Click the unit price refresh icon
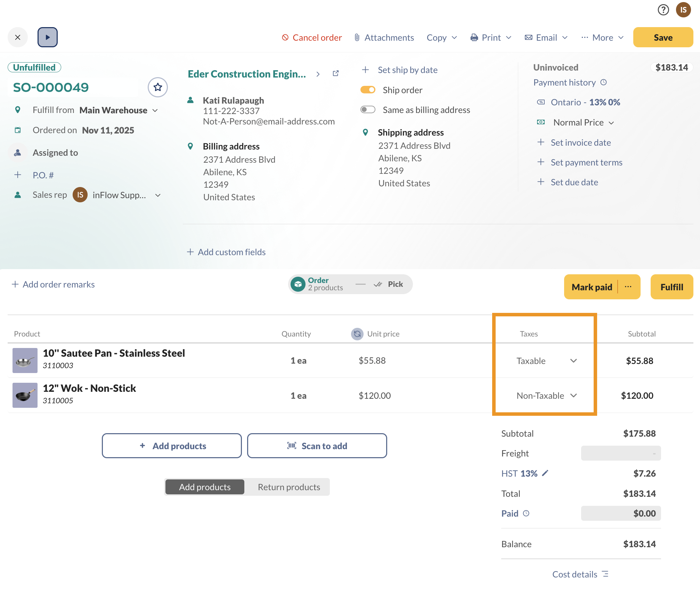The width and height of the screenshot is (700, 591). [x=357, y=334]
